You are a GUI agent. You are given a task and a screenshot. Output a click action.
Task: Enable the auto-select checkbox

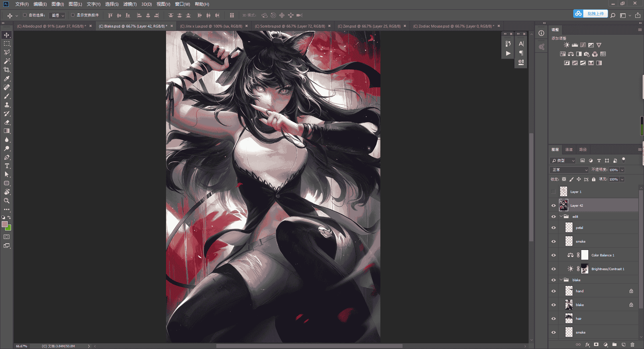coord(25,15)
